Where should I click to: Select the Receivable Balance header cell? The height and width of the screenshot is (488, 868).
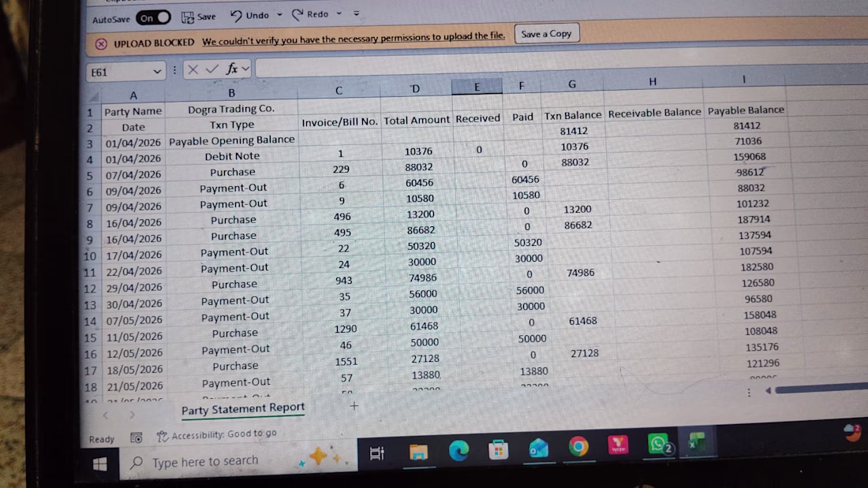[x=654, y=112]
